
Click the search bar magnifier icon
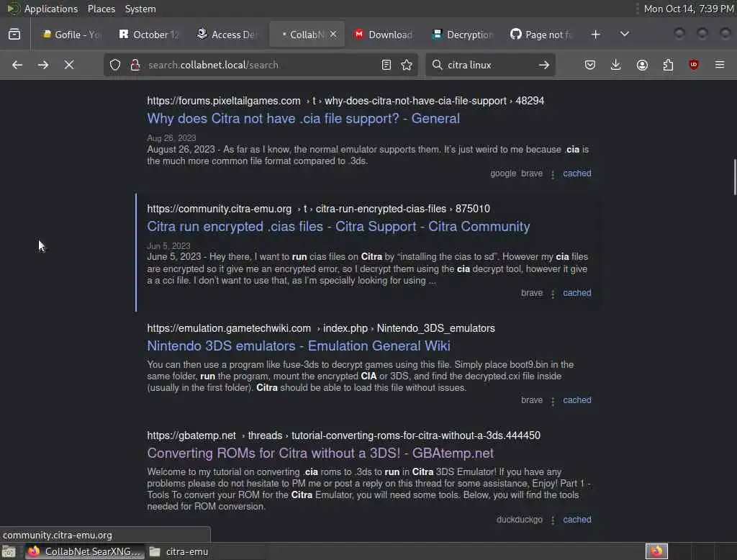(x=437, y=65)
